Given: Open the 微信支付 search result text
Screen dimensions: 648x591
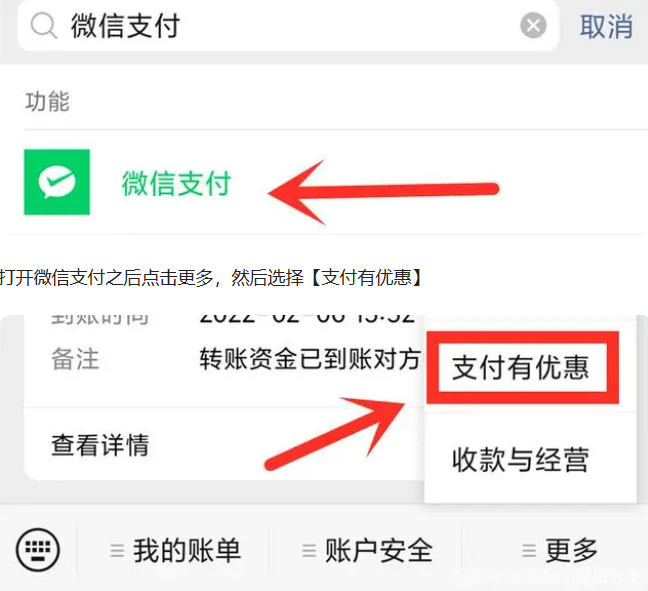Looking at the screenshot, I should [176, 183].
